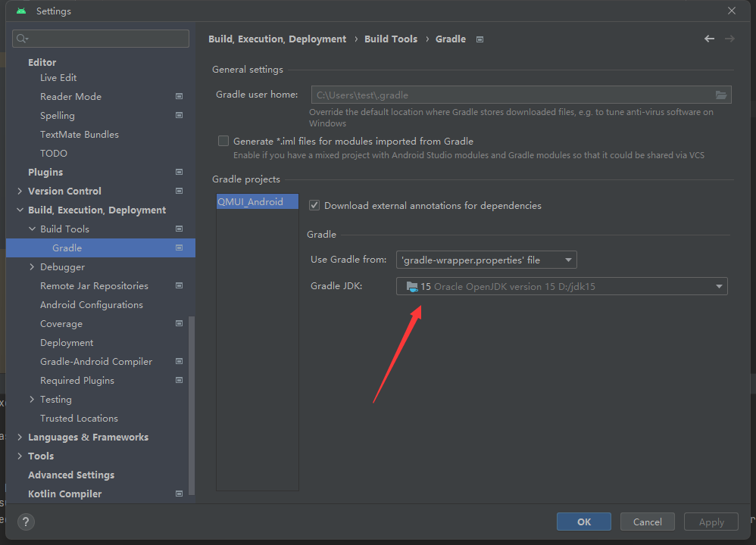Select QMUI_Android project in Gradle projects list

(x=258, y=201)
